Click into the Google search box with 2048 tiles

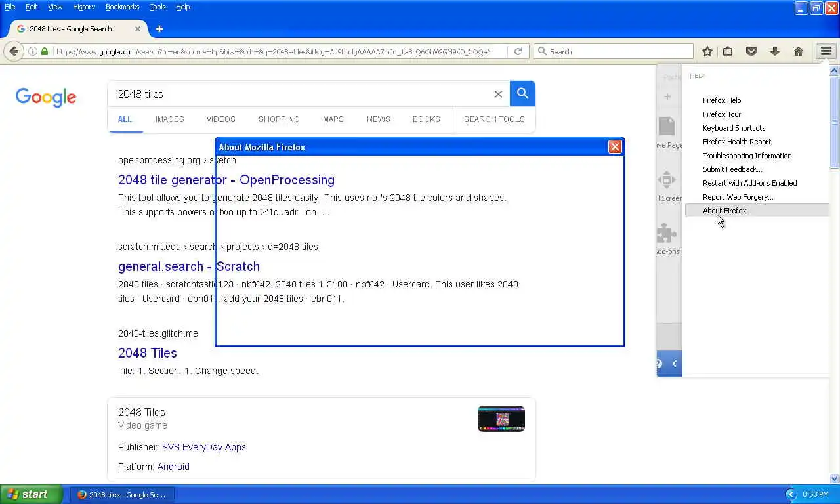click(x=302, y=94)
